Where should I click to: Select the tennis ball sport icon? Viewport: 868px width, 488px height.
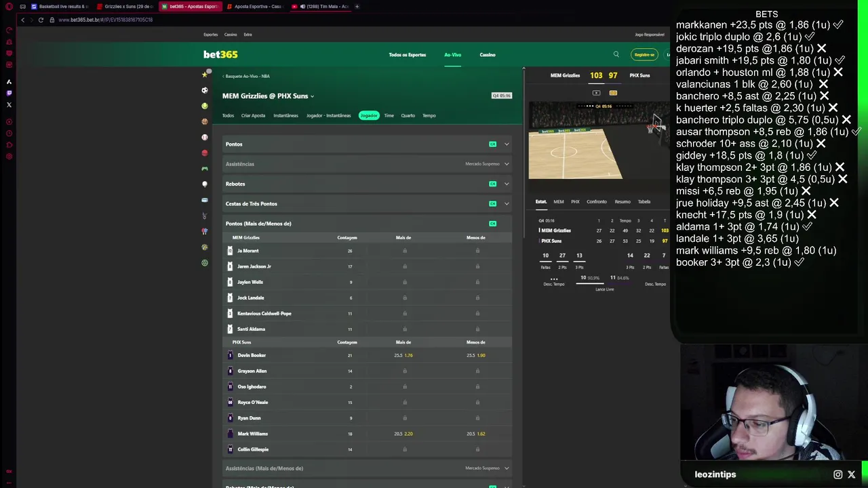205,106
